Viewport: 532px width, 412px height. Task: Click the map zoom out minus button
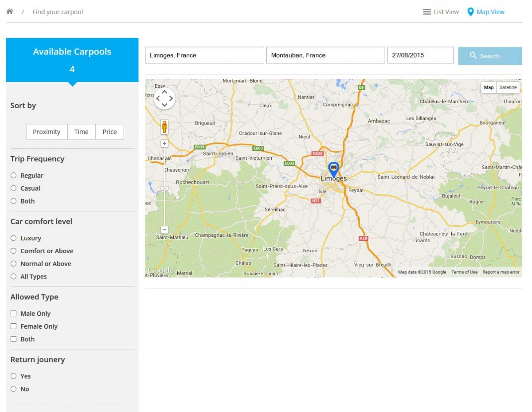tap(164, 230)
